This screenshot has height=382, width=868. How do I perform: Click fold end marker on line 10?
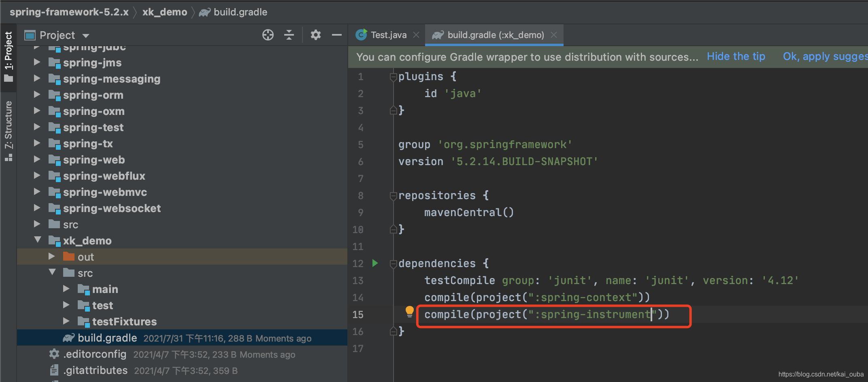393,229
